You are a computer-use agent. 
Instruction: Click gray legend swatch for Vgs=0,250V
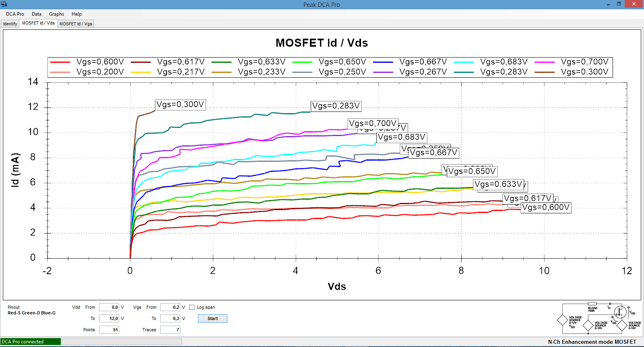(302, 72)
